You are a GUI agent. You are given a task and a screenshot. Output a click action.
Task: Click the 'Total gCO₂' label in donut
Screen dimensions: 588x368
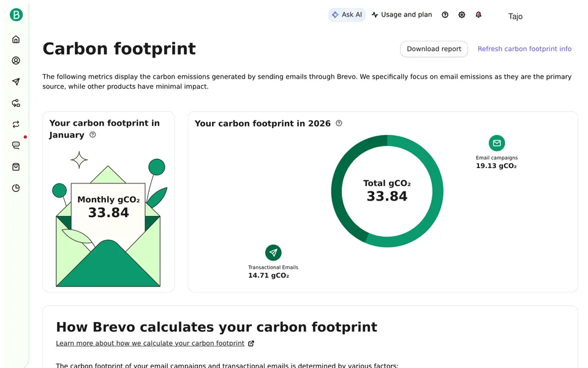[387, 183]
